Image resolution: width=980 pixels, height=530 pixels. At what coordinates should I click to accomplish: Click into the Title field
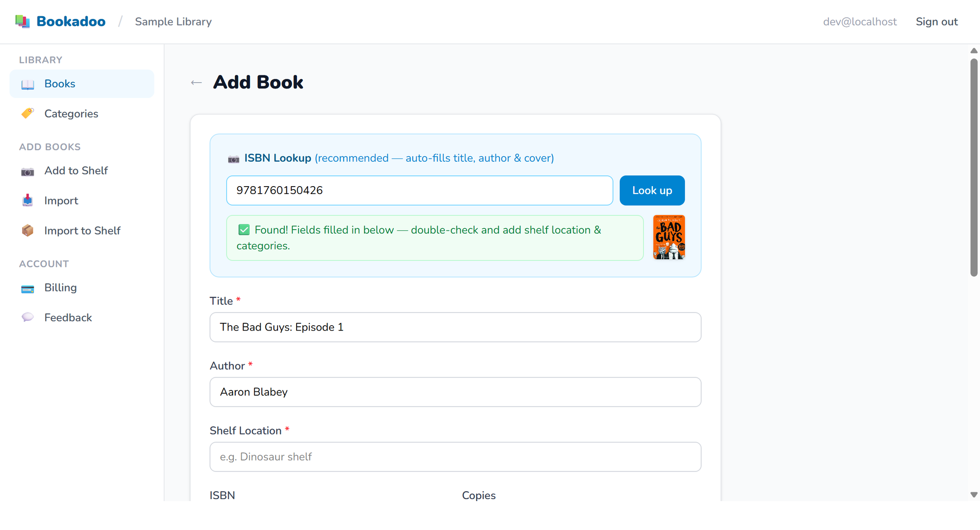(x=455, y=327)
